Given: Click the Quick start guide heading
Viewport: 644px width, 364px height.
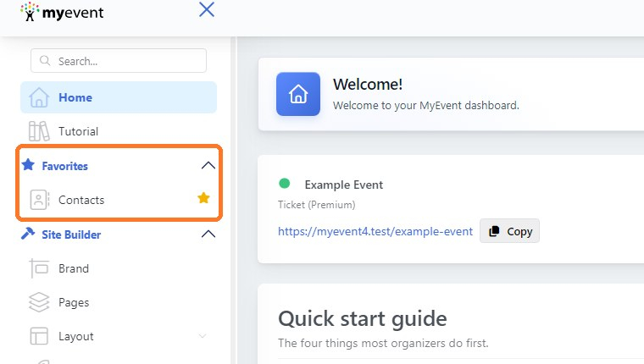Looking at the screenshot, I should point(363,319).
